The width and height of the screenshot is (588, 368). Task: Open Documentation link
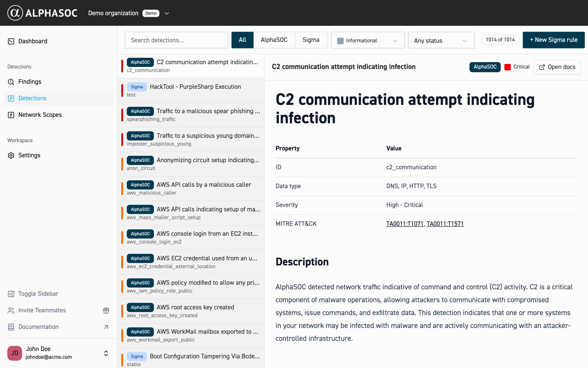coord(58,327)
